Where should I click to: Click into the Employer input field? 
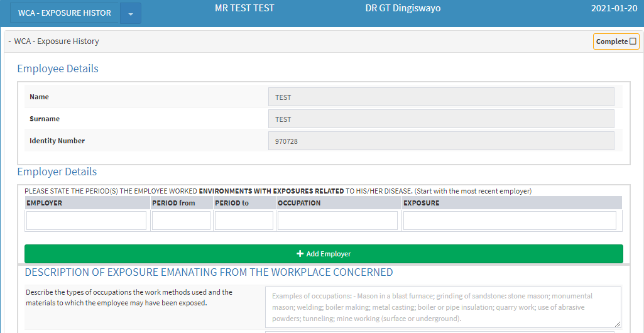tap(86, 221)
